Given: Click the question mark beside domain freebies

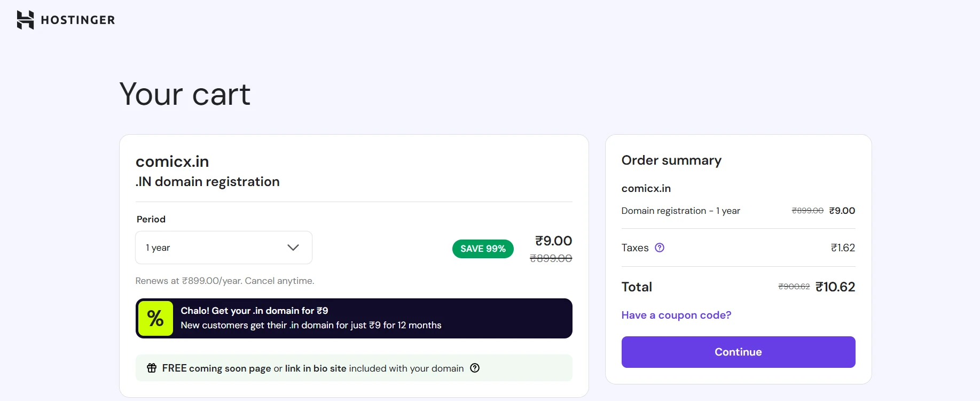Looking at the screenshot, I should tap(475, 368).
